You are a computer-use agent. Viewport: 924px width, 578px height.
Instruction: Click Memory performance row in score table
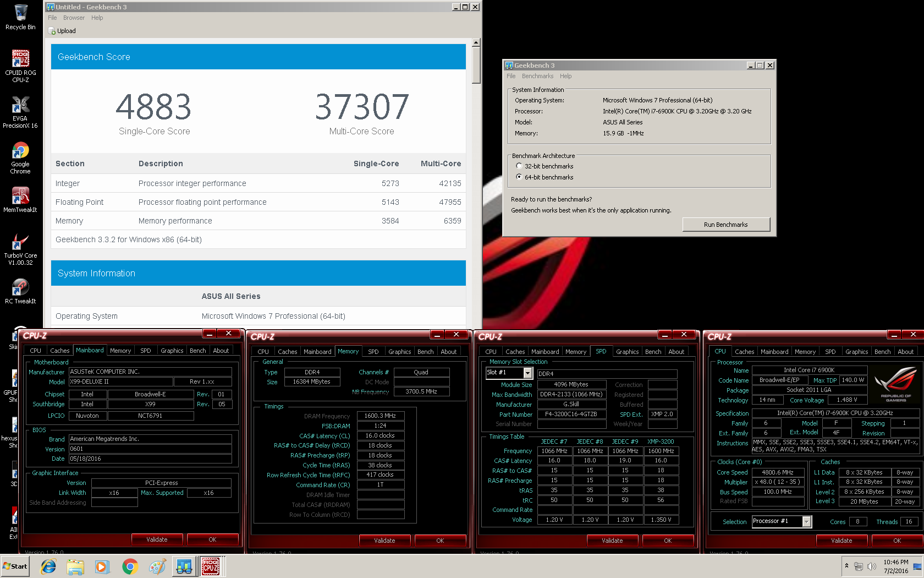(258, 221)
